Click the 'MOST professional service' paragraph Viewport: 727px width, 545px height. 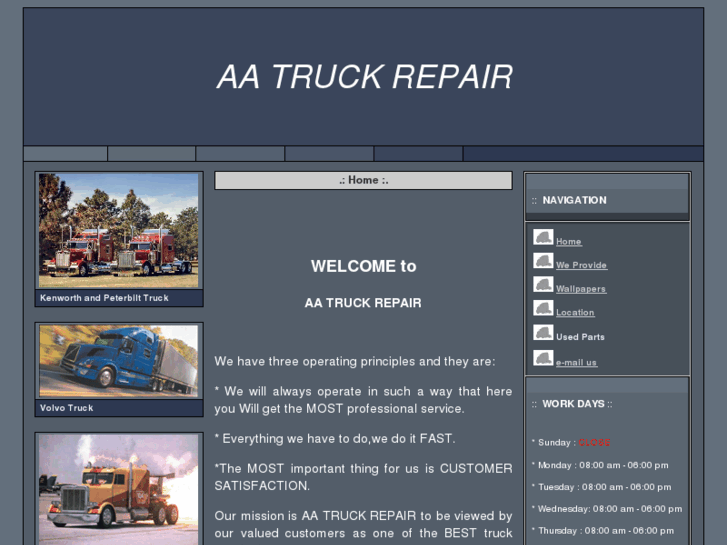(364, 400)
